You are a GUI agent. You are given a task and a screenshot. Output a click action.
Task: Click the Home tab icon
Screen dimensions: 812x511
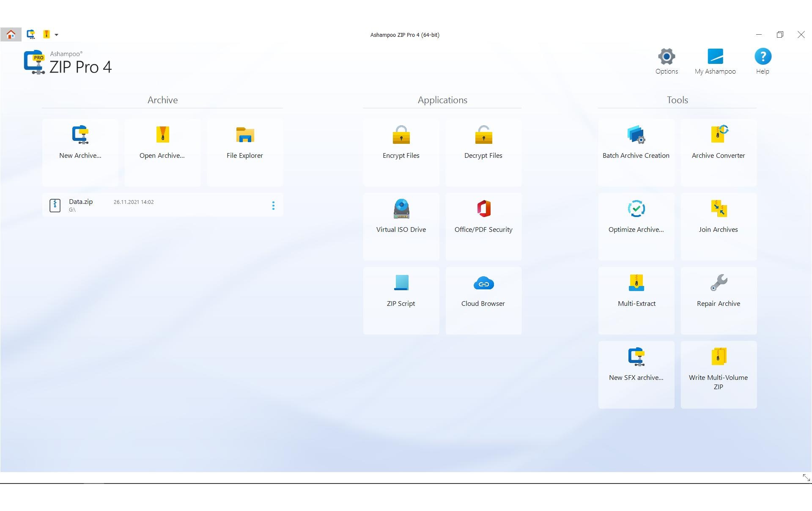pos(11,34)
